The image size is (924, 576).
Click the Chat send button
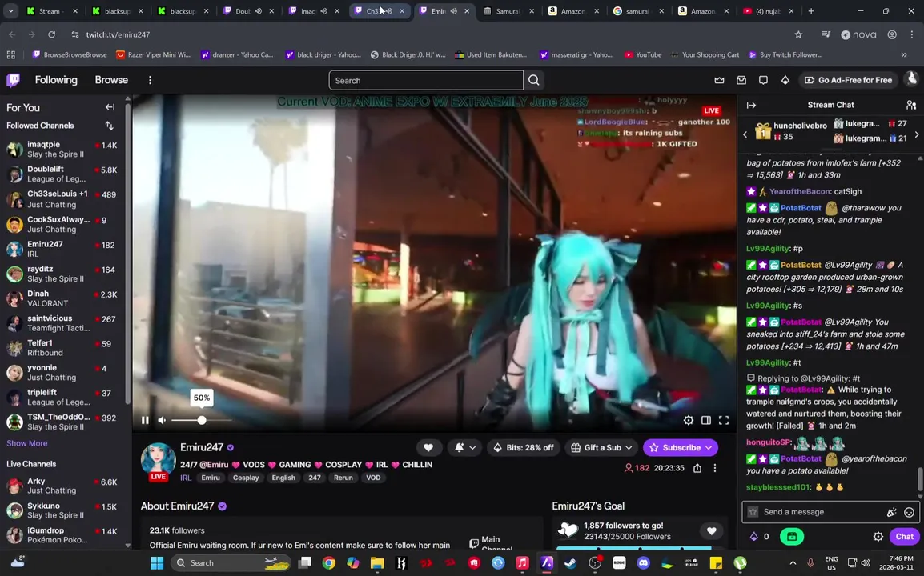coord(904,537)
